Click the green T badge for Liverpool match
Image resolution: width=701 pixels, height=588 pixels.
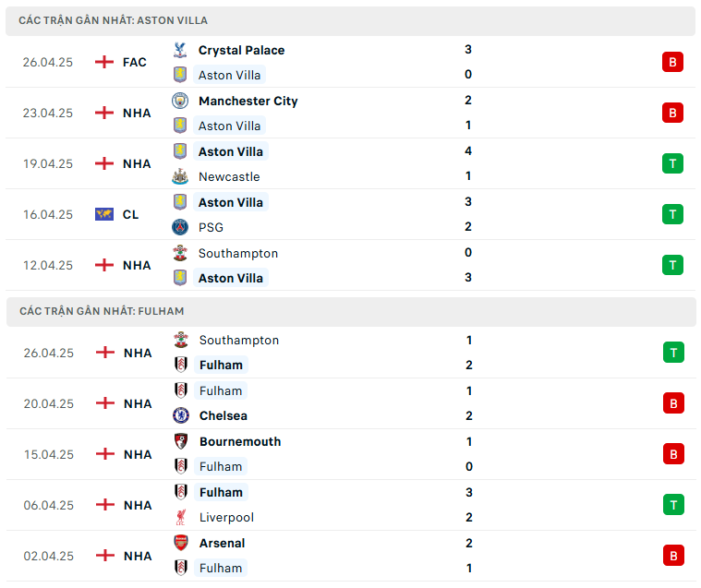tap(673, 504)
